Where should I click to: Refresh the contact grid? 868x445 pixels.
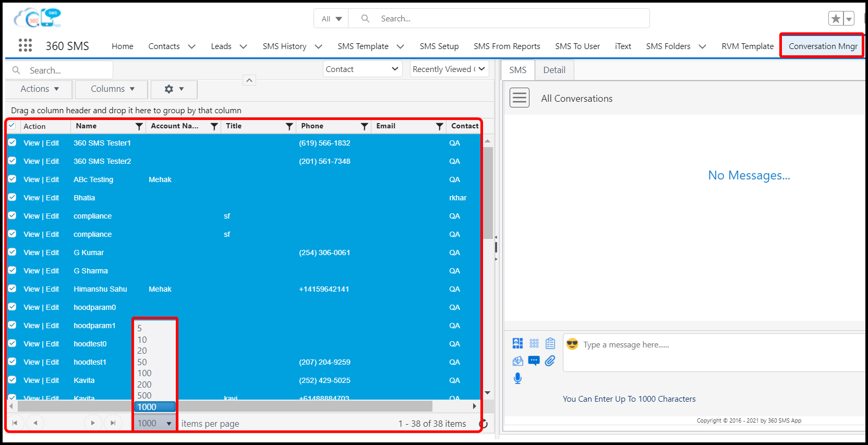pyautogui.click(x=484, y=424)
